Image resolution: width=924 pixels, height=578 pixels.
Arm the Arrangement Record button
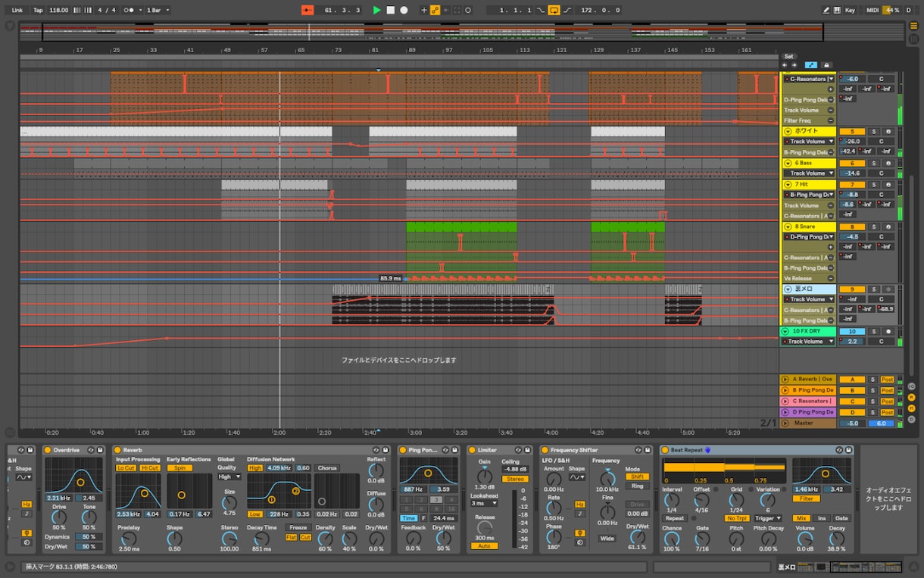pyautogui.click(x=404, y=10)
